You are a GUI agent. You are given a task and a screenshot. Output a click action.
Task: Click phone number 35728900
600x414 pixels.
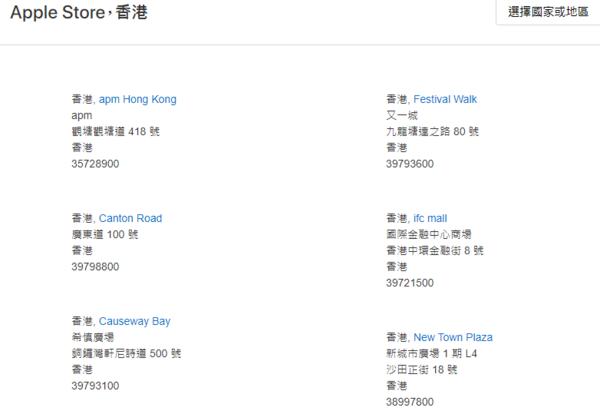pyautogui.click(x=95, y=163)
